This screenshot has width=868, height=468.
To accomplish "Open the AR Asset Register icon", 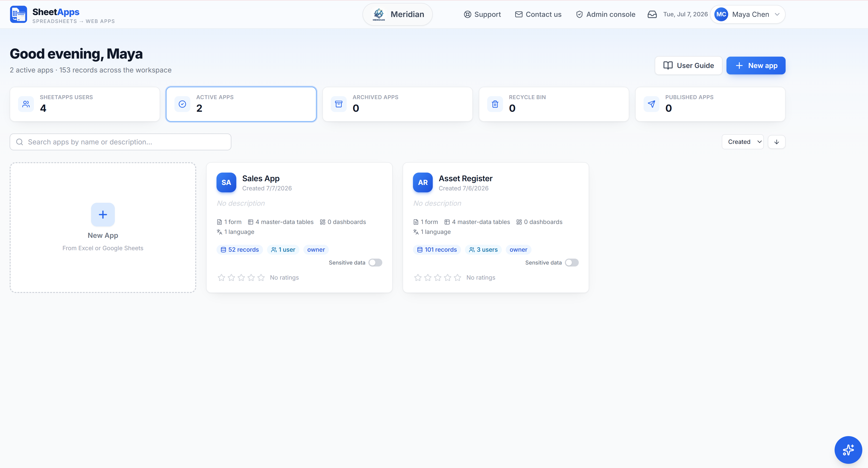I will (x=423, y=182).
